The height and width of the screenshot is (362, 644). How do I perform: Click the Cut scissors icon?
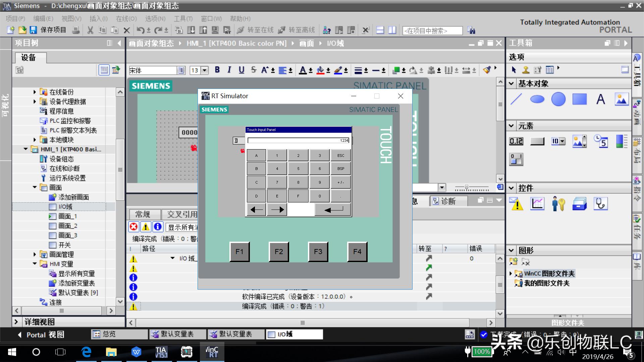[x=90, y=30]
